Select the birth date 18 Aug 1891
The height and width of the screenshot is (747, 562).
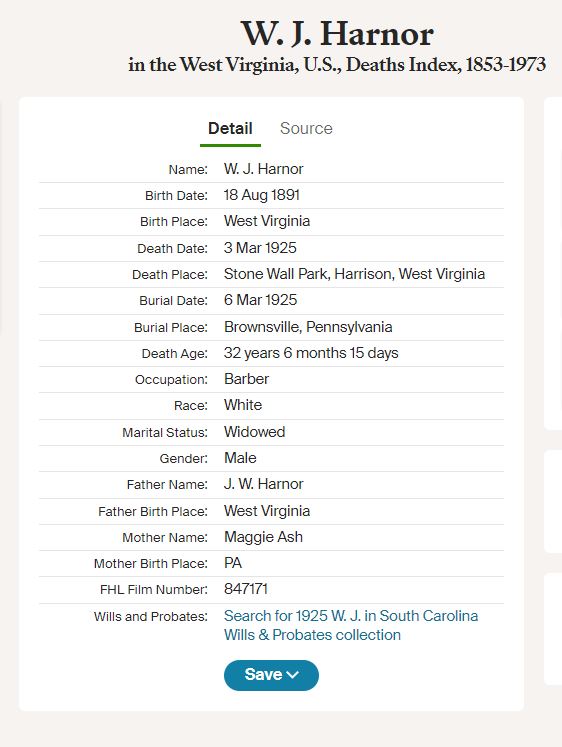tap(261, 195)
